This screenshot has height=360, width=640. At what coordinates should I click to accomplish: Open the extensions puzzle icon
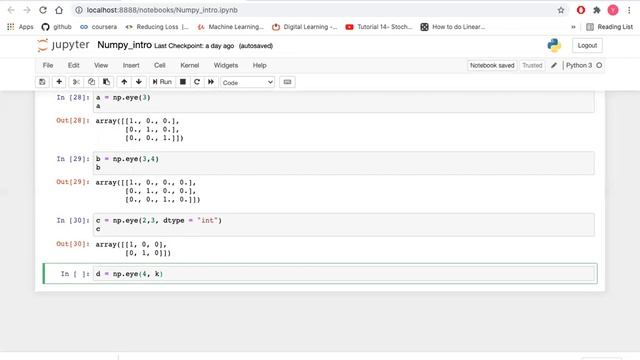tap(597, 10)
